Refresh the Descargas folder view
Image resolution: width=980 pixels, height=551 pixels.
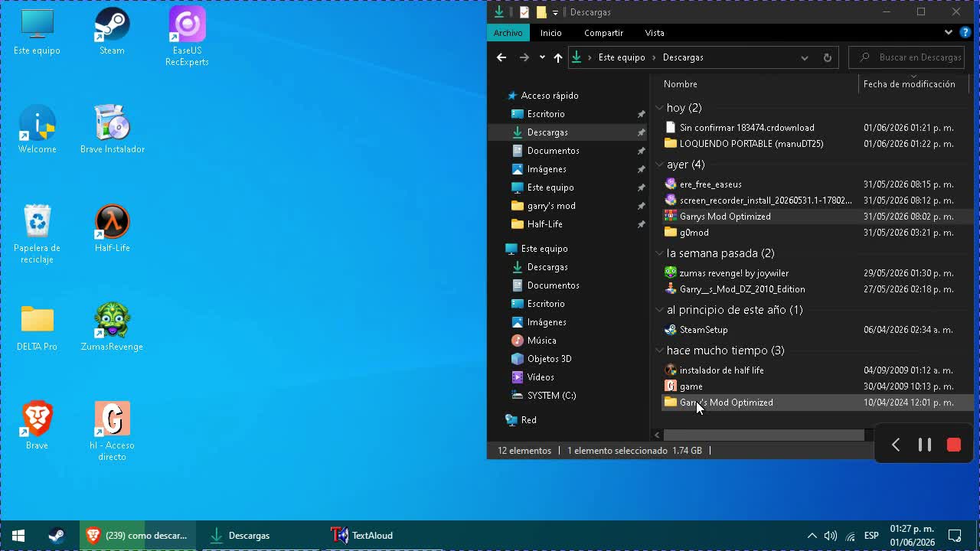(827, 57)
